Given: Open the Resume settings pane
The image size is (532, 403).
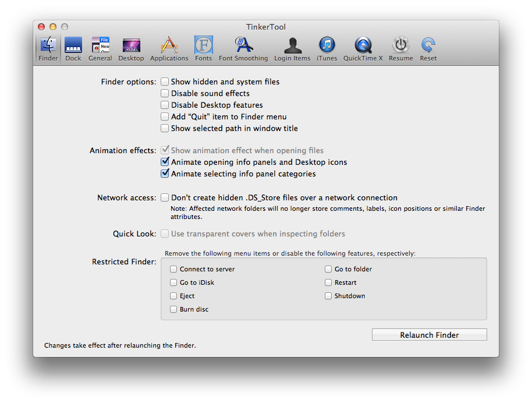Looking at the screenshot, I should point(400,49).
